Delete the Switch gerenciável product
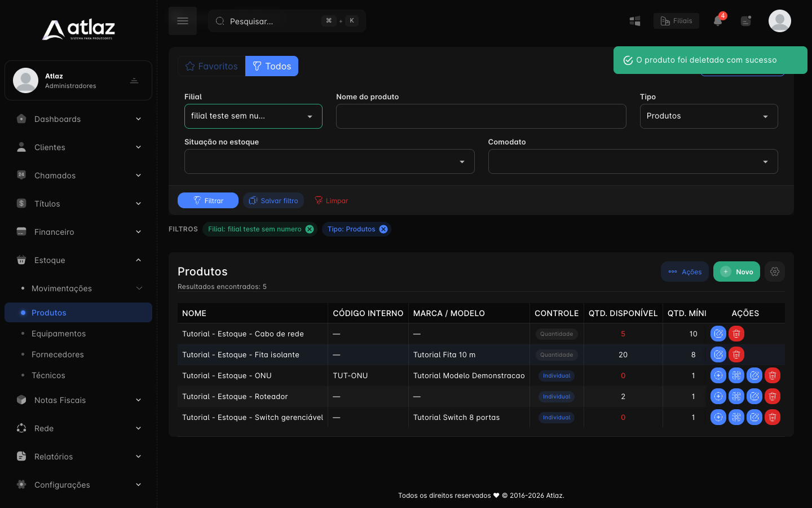 (x=773, y=417)
